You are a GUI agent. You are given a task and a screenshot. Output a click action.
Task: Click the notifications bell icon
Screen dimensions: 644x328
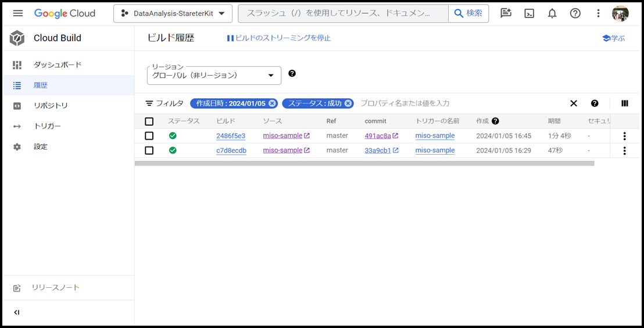(552, 13)
